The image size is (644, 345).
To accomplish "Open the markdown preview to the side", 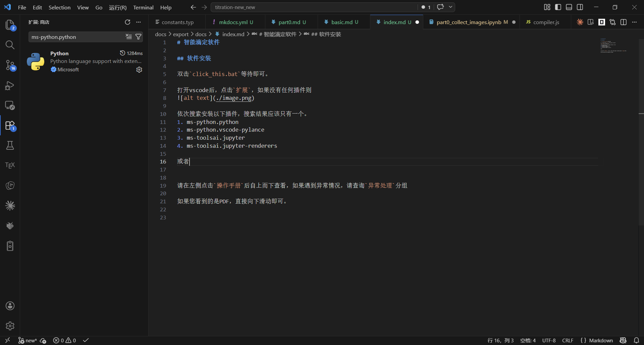I will [x=591, y=22].
